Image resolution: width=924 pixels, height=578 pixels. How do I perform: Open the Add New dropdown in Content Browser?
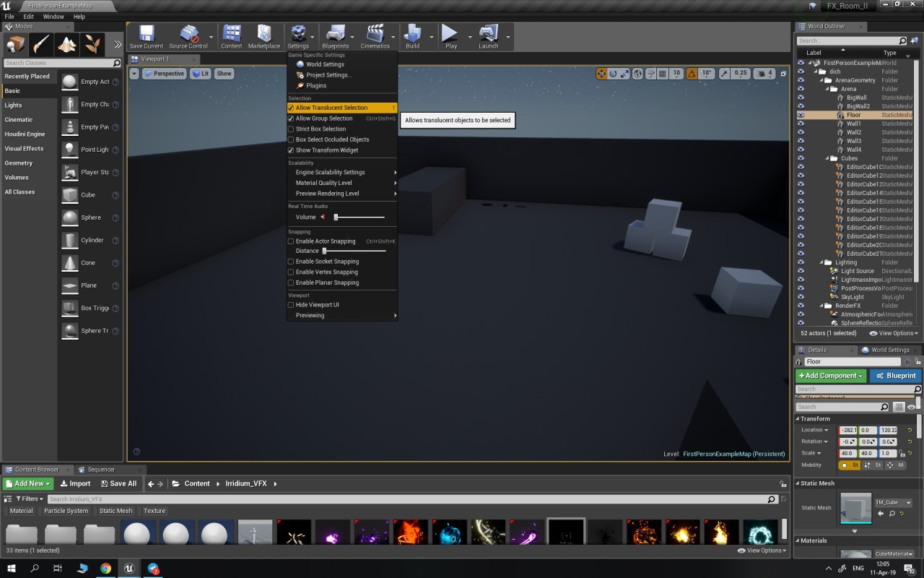coord(28,483)
